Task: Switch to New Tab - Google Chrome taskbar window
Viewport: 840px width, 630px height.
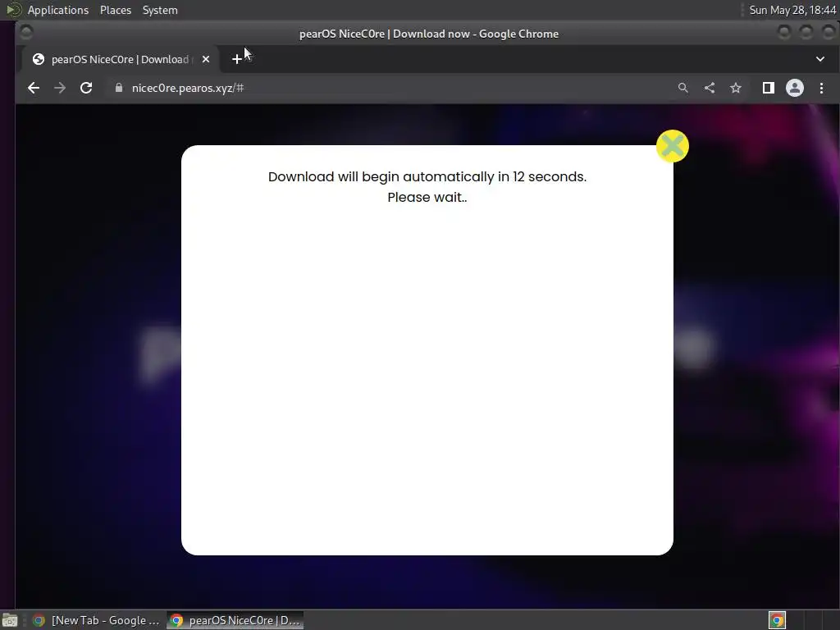Action: coord(97,620)
